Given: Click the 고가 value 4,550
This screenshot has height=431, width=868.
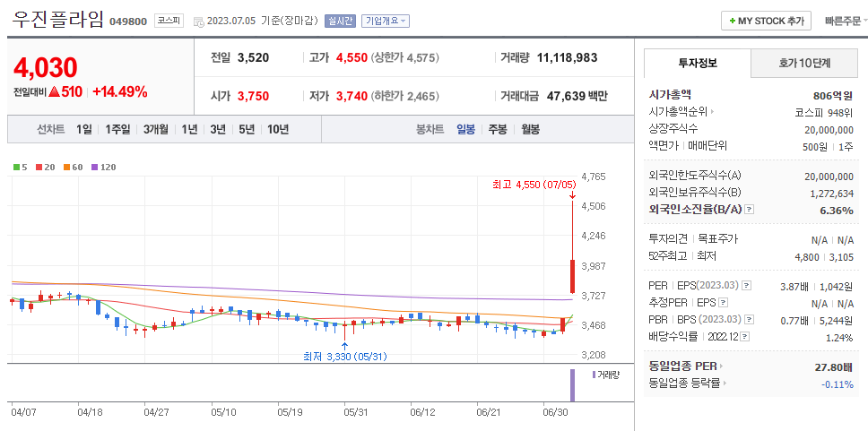Looking at the screenshot, I should (352, 57).
